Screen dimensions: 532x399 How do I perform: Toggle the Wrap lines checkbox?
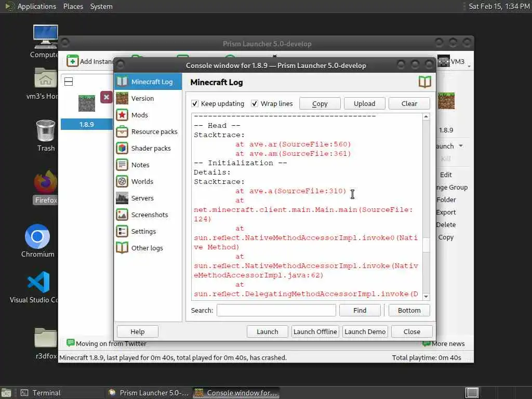(x=255, y=103)
